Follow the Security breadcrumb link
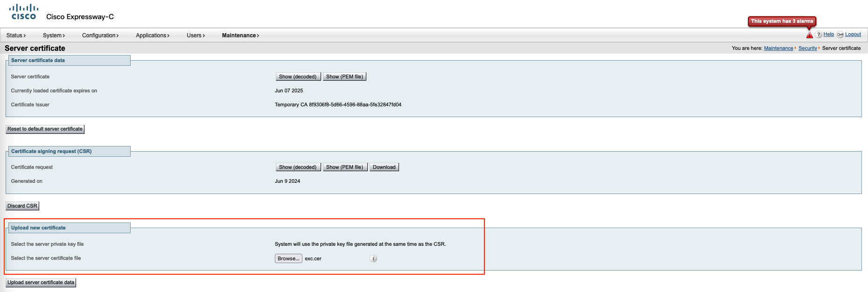Image resolution: width=868 pixels, height=292 pixels. [x=807, y=49]
